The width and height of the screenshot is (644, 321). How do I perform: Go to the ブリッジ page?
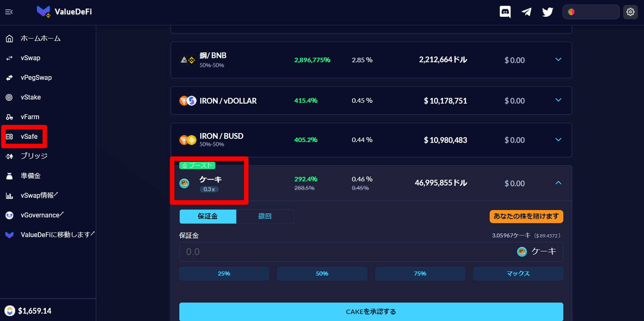pos(34,156)
